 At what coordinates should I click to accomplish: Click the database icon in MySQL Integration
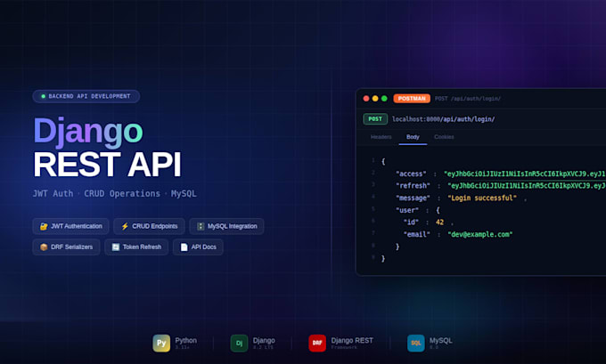point(201,226)
